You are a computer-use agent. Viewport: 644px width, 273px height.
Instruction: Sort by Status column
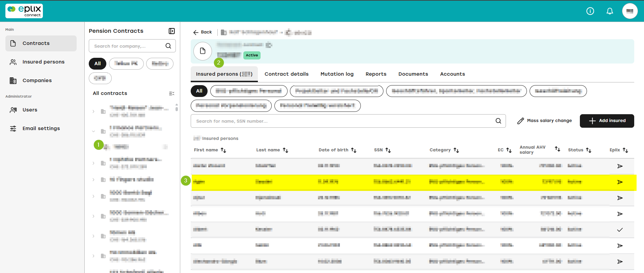[x=589, y=150]
